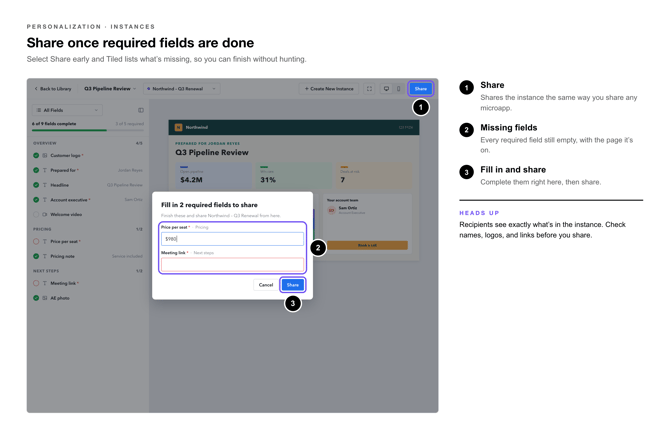Click the '7' deals at risk metric card
670x430 pixels.
pyautogui.click(x=374, y=176)
